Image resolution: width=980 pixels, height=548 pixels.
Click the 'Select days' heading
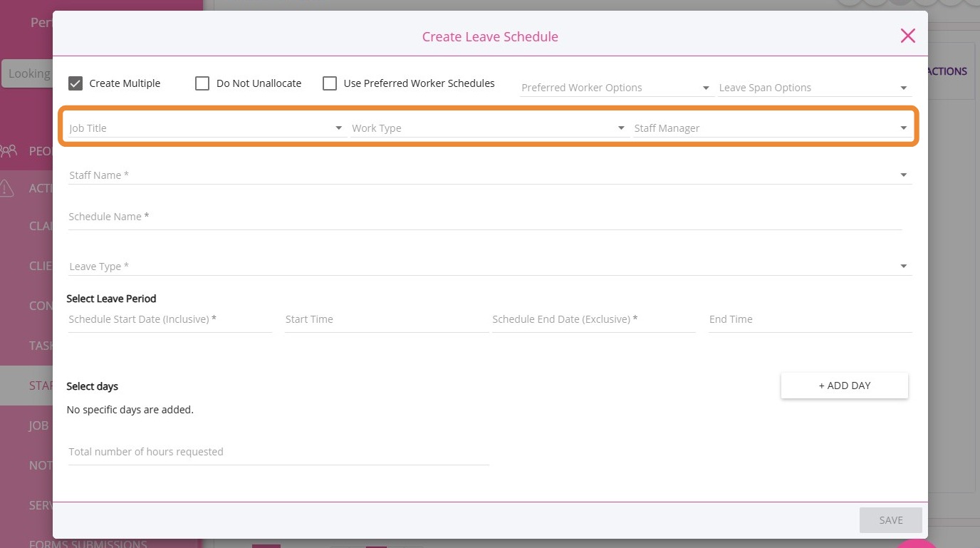click(93, 386)
